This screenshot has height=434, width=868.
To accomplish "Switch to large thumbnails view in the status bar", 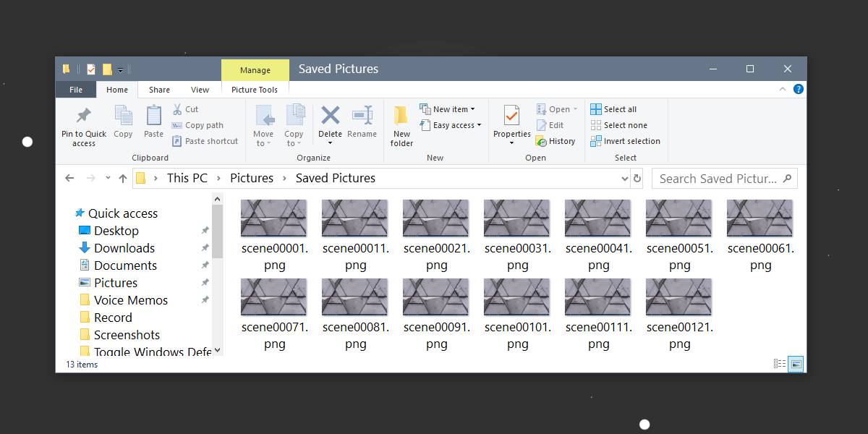I will pos(796,364).
